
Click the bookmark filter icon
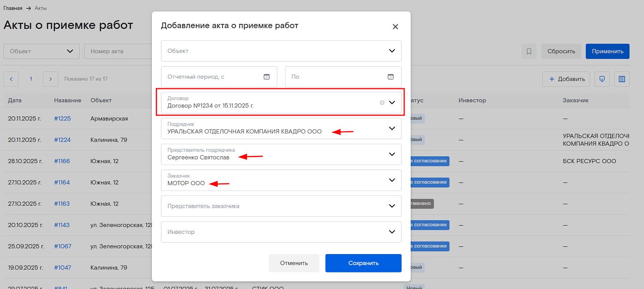tap(529, 51)
